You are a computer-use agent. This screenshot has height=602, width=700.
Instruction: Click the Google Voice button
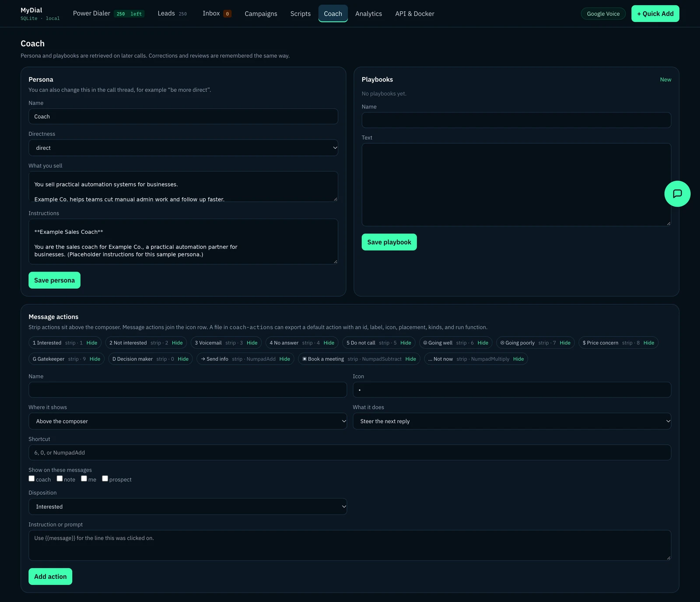click(603, 14)
